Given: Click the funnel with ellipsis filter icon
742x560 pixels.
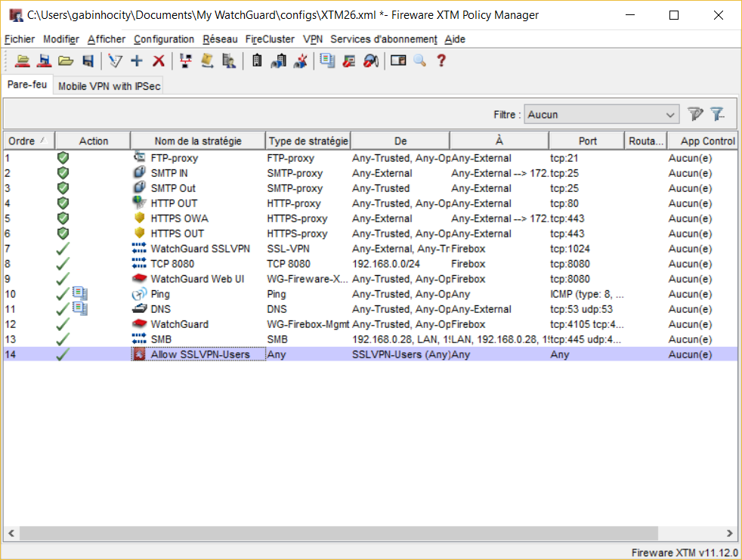Looking at the screenshot, I should click(718, 114).
